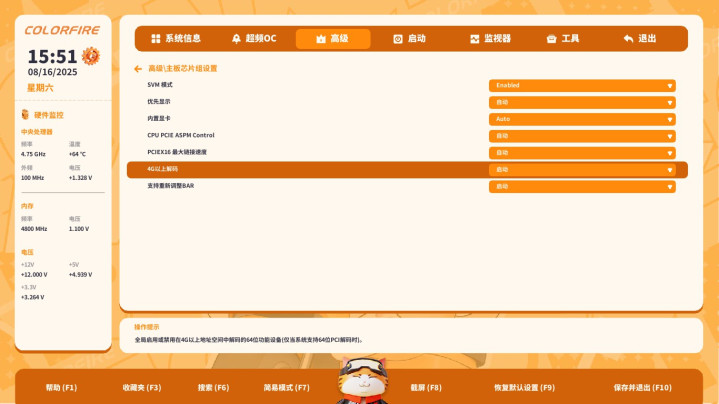The image size is (719, 404).
Task: Expand the 优先显示 dropdown
Action: pyautogui.click(x=582, y=103)
